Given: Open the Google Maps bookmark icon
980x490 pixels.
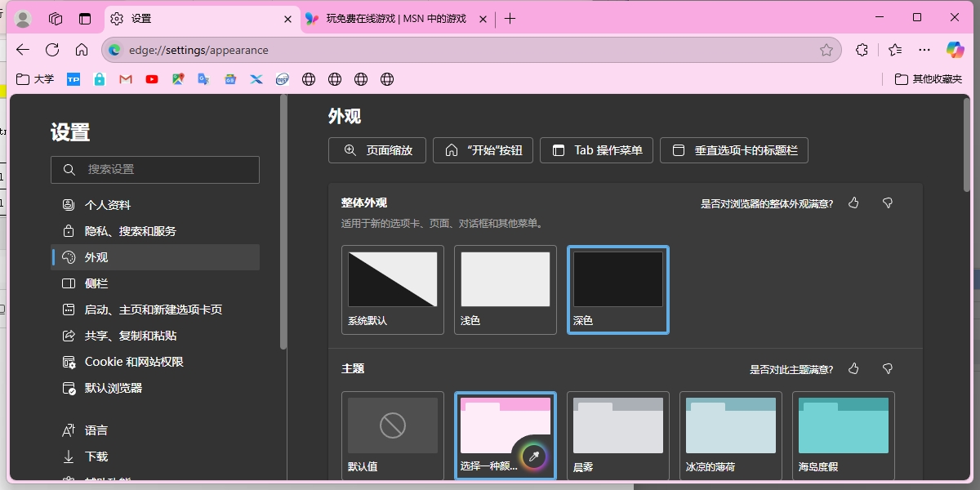Looking at the screenshot, I should point(177,79).
